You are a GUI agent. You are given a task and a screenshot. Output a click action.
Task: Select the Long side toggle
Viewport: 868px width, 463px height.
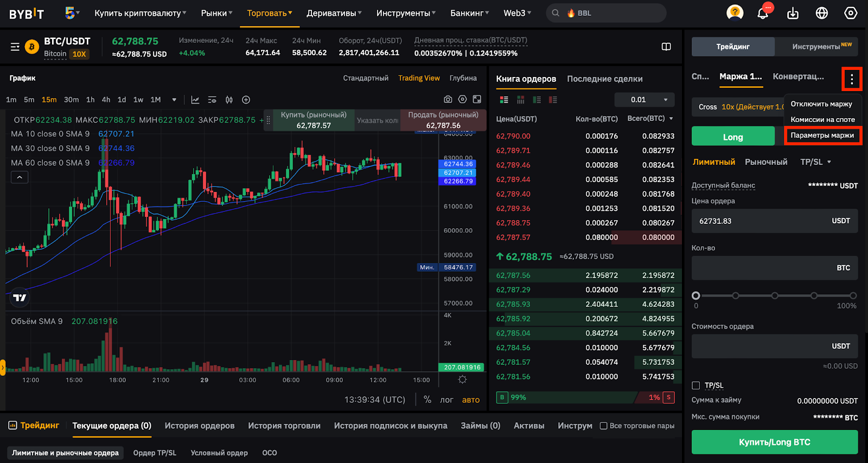[x=733, y=136]
